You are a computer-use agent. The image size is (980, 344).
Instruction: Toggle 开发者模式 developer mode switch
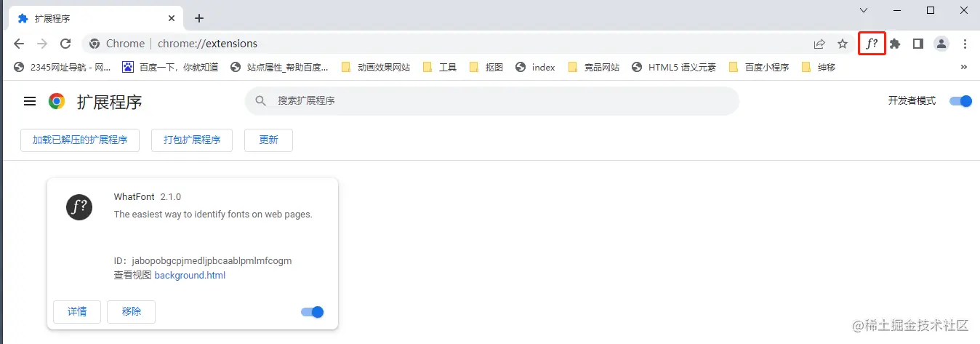coord(960,101)
